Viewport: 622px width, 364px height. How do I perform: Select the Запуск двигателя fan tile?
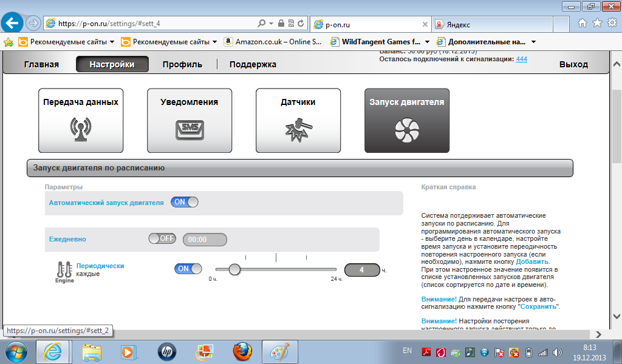click(x=406, y=120)
